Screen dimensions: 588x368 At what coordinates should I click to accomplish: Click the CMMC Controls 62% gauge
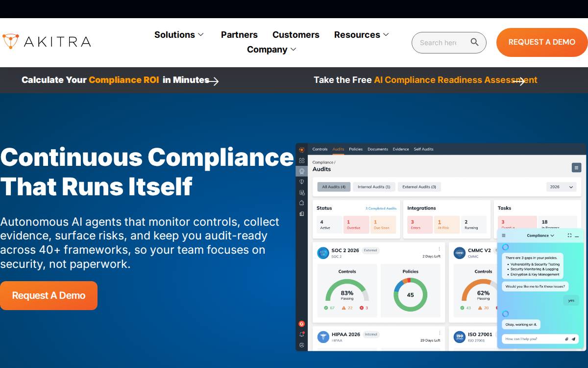tap(480, 290)
